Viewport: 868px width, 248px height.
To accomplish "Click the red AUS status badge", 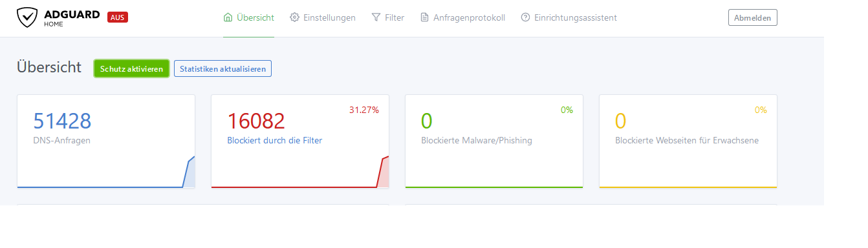I will coord(118,17).
